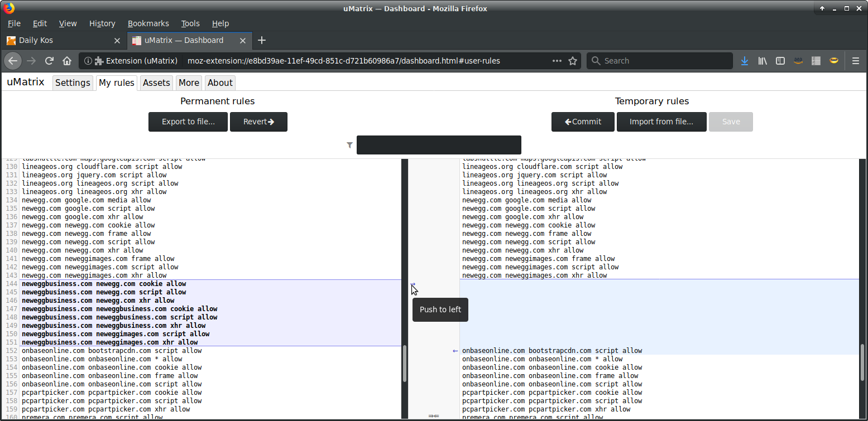Open the Amazon Assistant extension icon
Screen dimensions: 868x421
tap(798, 61)
